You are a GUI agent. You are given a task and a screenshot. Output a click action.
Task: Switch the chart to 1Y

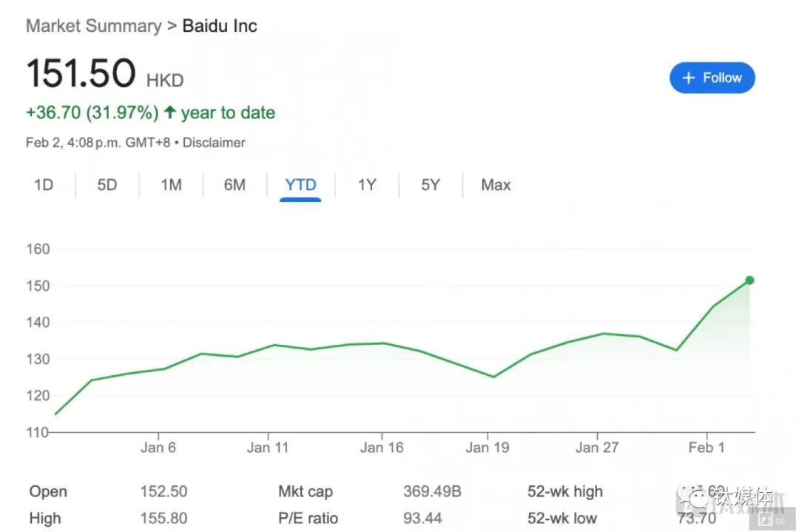tap(367, 185)
